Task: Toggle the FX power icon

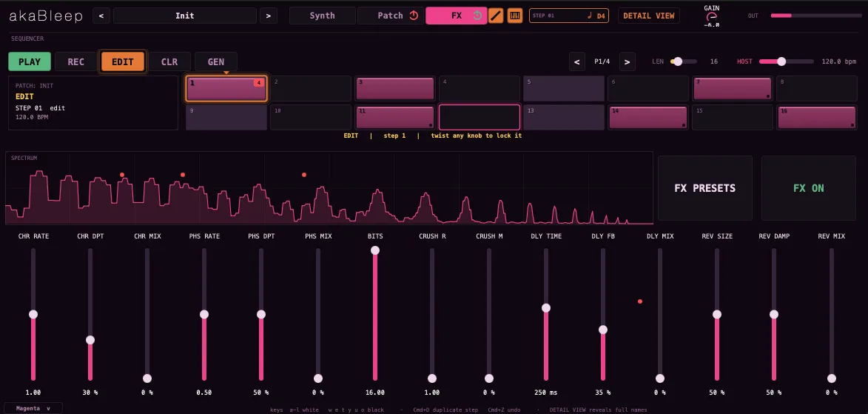Action: pyautogui.click(x=478, y=16)
